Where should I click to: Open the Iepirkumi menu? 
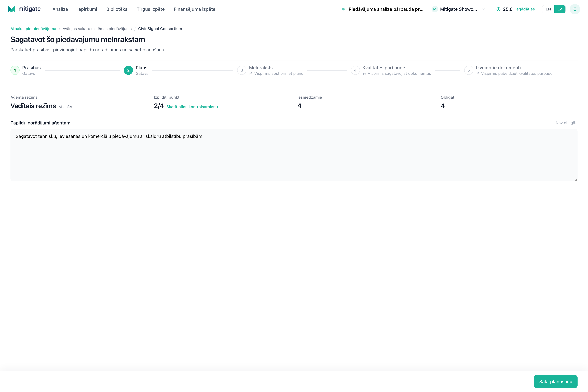pyautogui.click(x=87, y=9)
